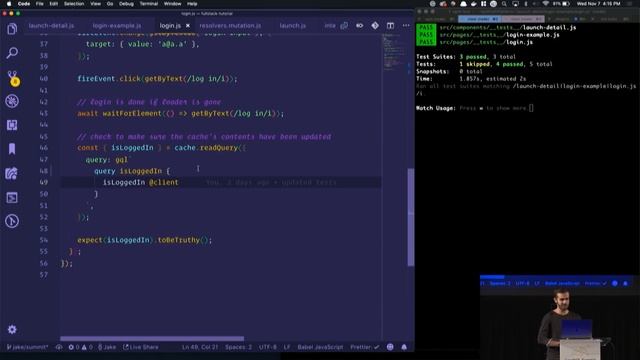The image size is (640, 360).
Task: Open the View menu
Action: coord(96,4)
